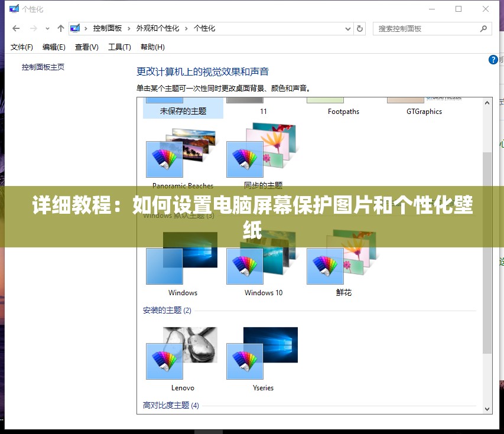Focus the 搜索控制面板 search field
This screenshot has height=434, width=504.
[x=433, y=28]
